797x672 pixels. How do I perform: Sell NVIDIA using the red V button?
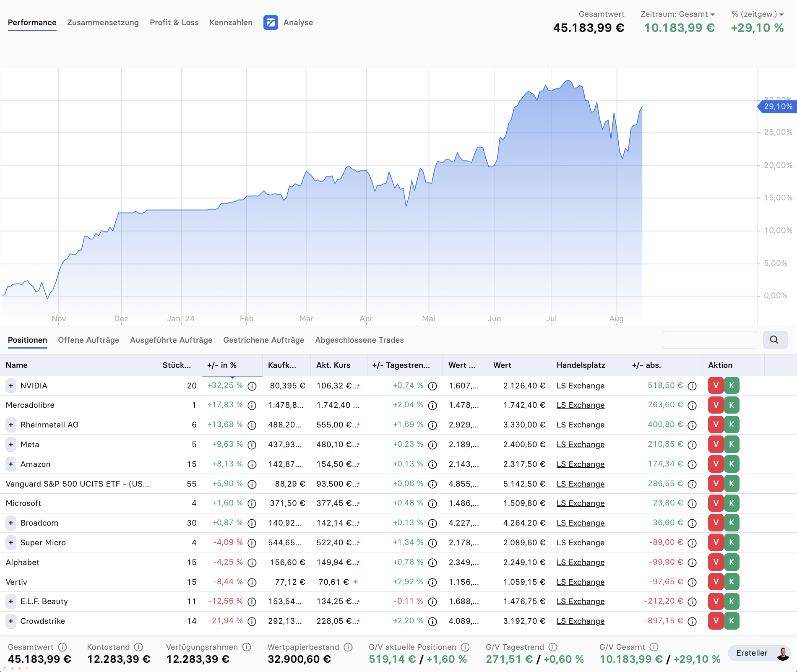tap(716, 385)
